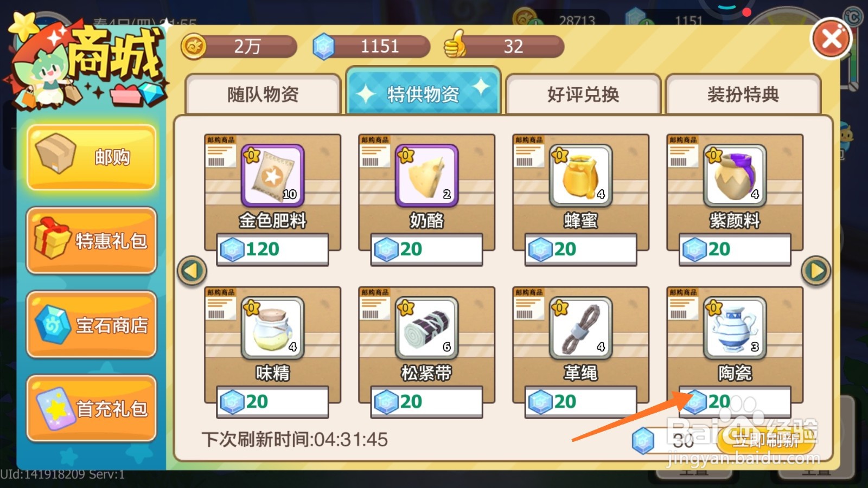Switch to the 好评兑换 tab
The height and width of the screenshot is (488, 868).
point(583,94)
